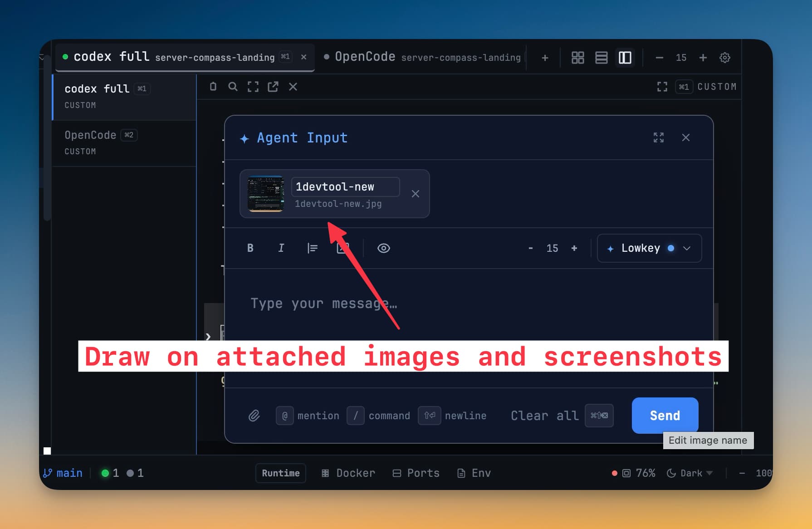Viewport: 812px width, 529px height.
Task: Open the Ports tab
Action: (x=416, y=473)
